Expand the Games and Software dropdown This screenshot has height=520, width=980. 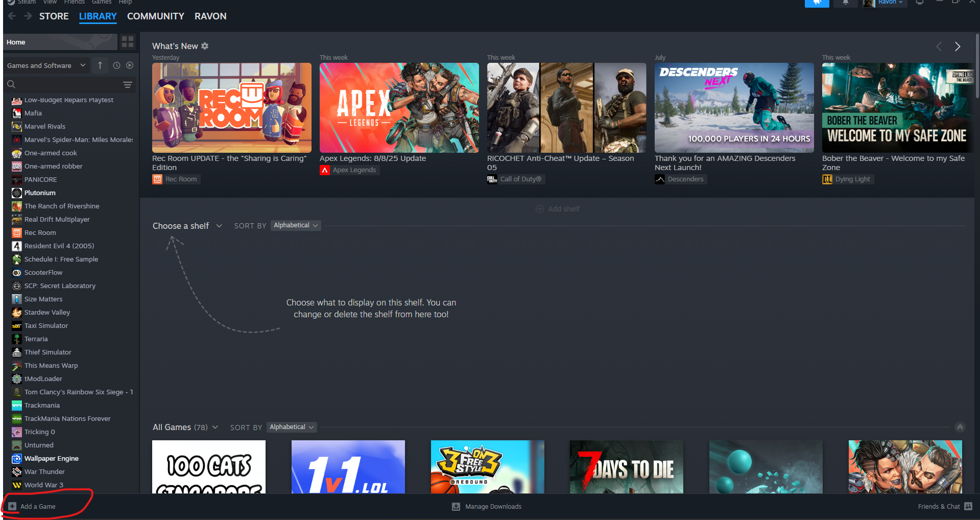pyautogui.click(x=46, y=65)
